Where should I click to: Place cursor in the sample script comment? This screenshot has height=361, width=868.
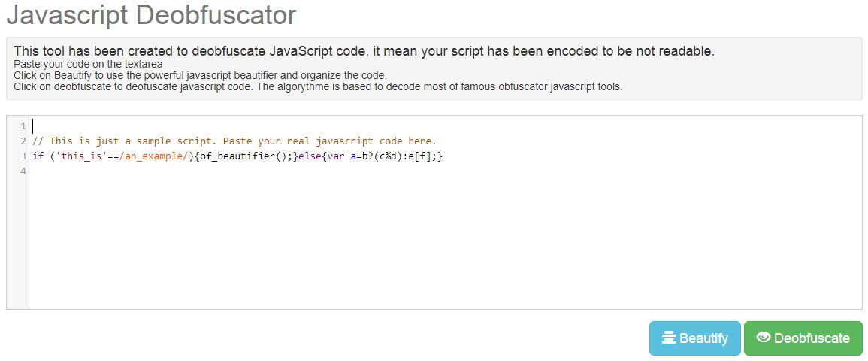pos(234,141)
